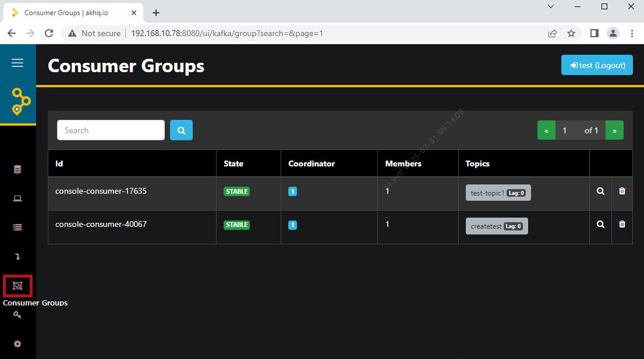The width and height of the screenshot is (644, 359).
Task: Go to previous page with « button
Action: point(546,130)
